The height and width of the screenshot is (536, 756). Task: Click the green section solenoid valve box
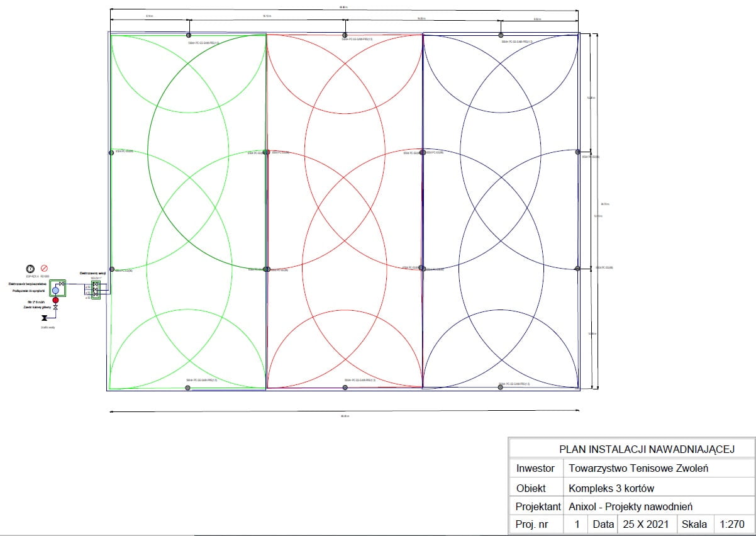[96, 290]
